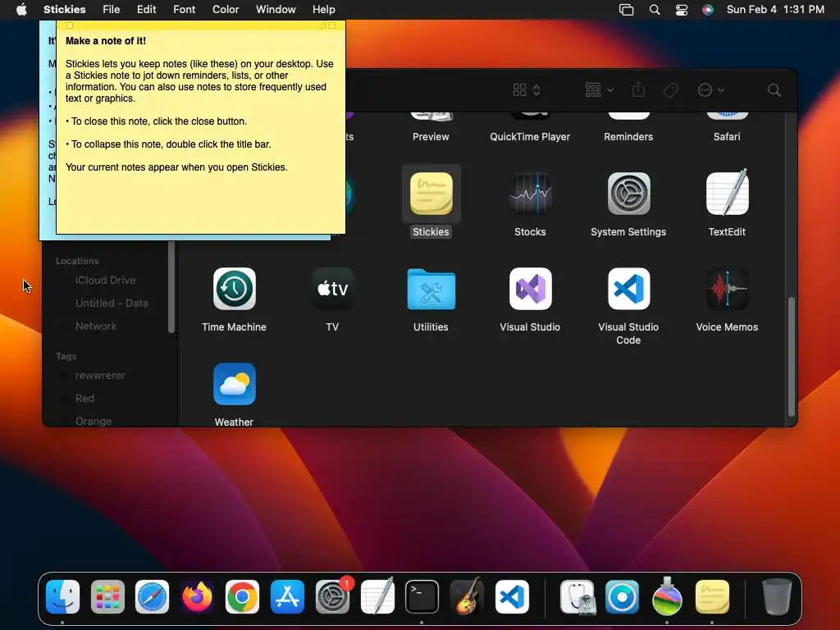This screenshot has height=630, width=840.
Task: Open the Apple TV app icon
Action: pyautogui.click(x=333, y=289)
